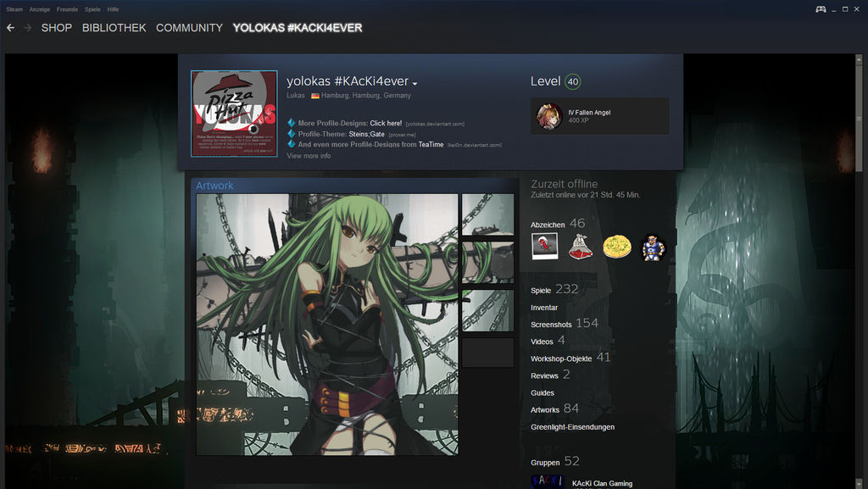Click the scrollbar up arrow
This screenshot has height=489, width=868.
(859, 58)
